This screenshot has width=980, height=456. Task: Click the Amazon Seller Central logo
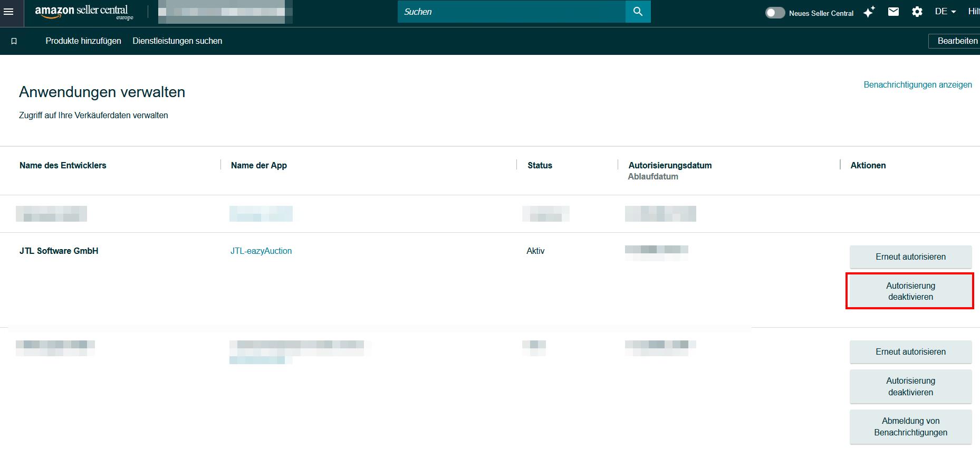pos(84,12)
